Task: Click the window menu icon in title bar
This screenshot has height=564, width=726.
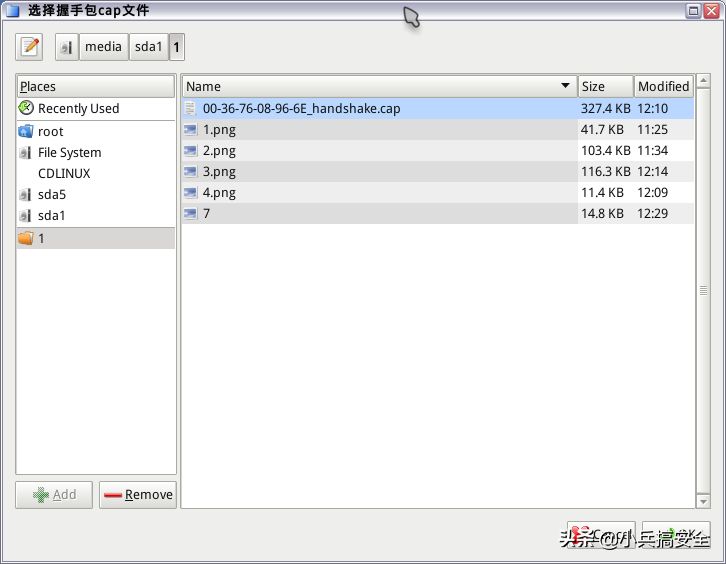Action: click(x=13, y=10)
